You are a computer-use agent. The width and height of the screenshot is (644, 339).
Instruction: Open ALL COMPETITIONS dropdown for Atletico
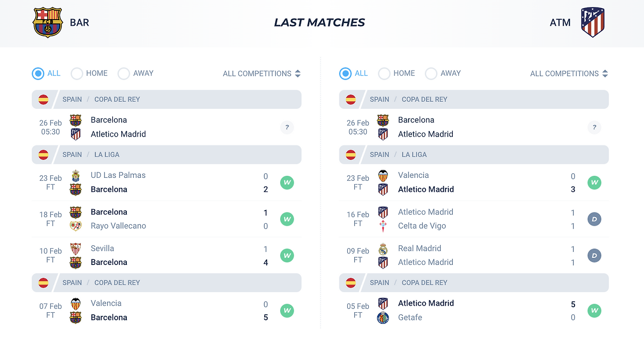(569, 74)
